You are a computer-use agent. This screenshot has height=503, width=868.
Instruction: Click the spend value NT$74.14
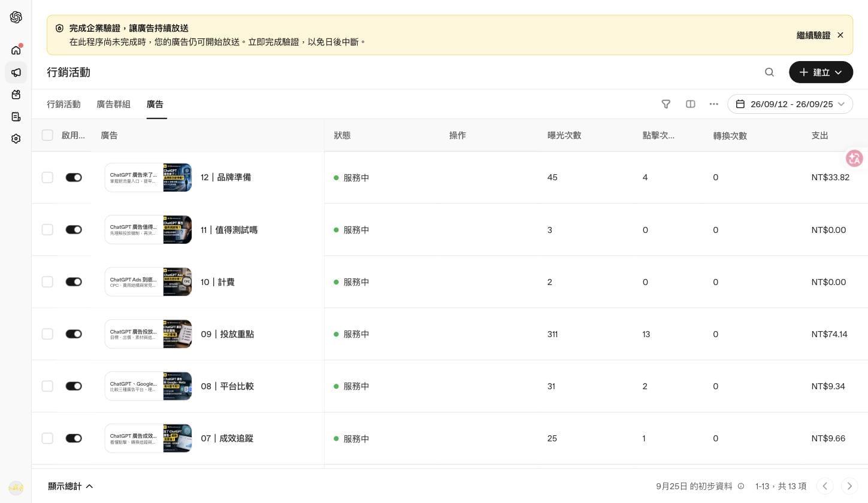[829, 334]
